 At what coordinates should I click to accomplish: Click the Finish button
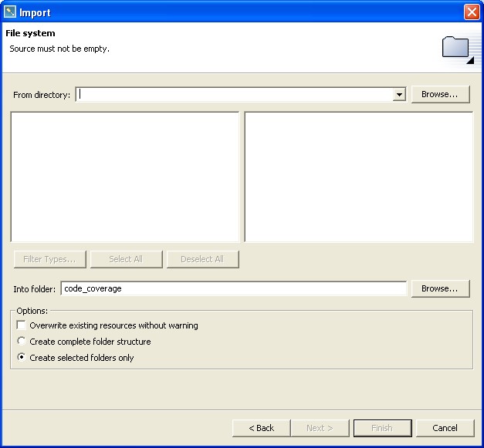pyautogui.click(x=382, y=428)
